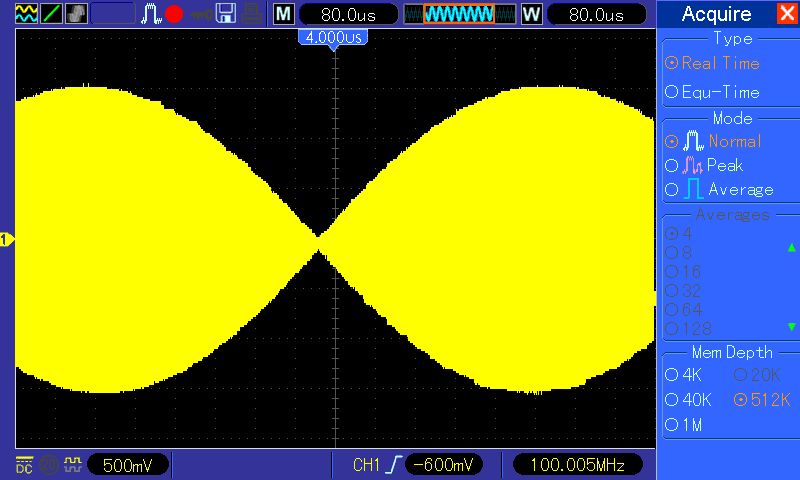Click the waveform memory overview bar
The image size is (800, 480).
click(x=459, y=14)
